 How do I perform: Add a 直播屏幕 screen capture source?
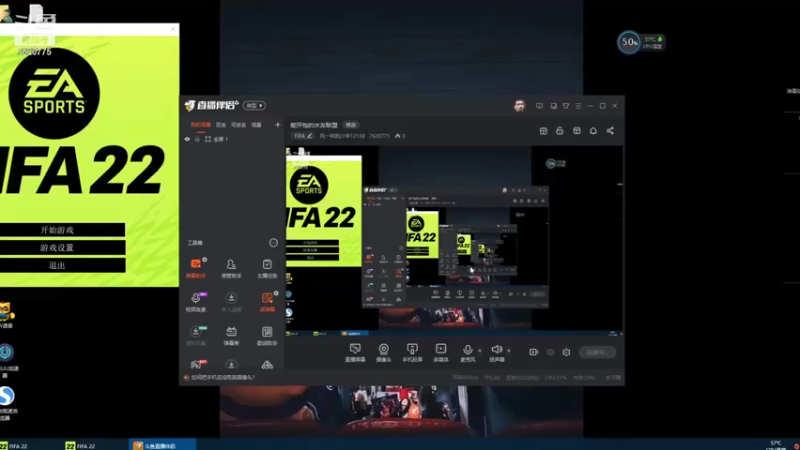click(x=355, y=353)
